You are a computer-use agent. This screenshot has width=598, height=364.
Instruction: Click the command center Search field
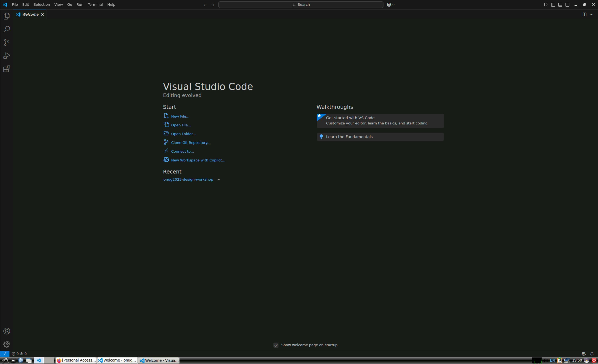(x=301, y=5)
